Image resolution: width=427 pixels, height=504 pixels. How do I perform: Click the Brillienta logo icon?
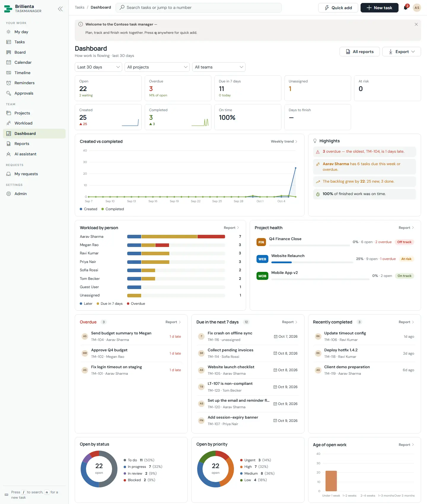pos(8,9)
